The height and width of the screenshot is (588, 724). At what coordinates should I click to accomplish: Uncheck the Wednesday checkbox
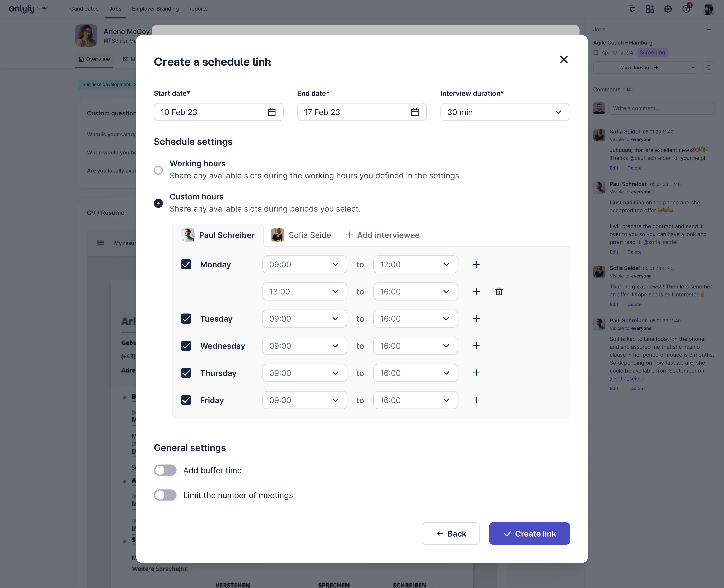[186, 346]
